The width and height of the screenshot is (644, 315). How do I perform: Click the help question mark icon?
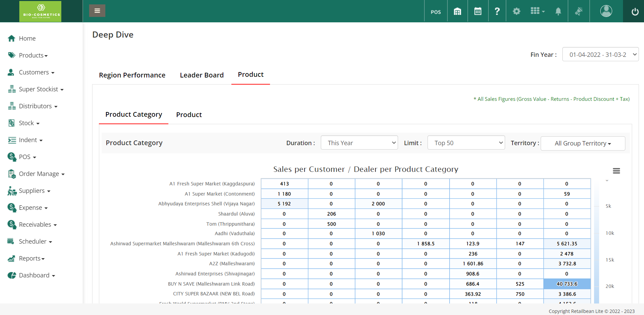pyautogui.click(x=497, y=12)
